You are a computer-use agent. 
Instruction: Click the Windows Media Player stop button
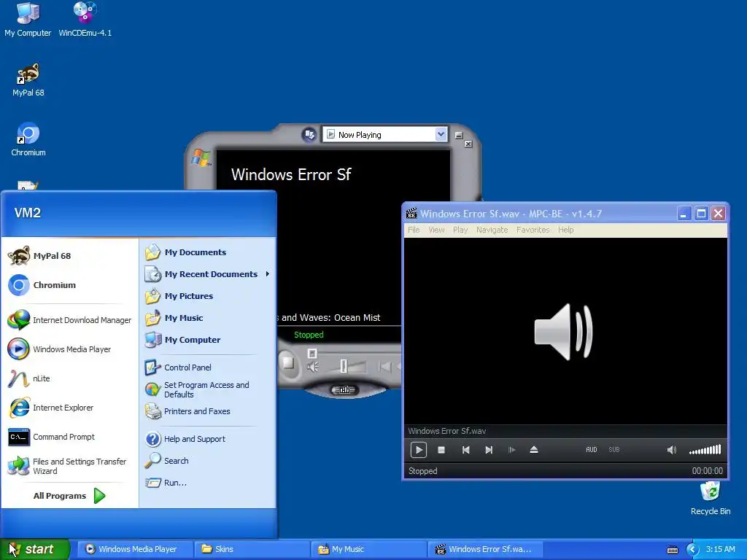[x=287, y=363]
